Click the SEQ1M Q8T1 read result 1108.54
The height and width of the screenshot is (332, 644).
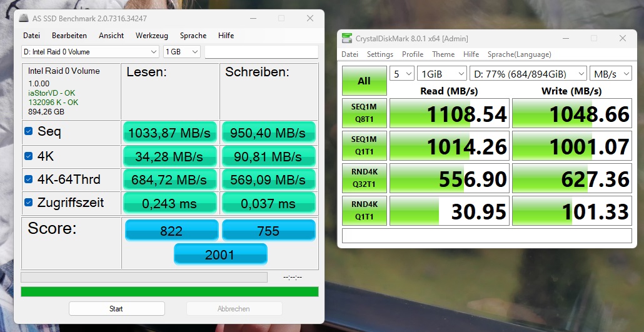click(450, 113)
